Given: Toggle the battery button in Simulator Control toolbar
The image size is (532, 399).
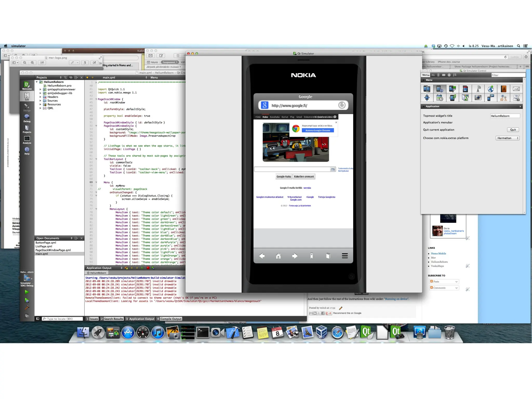Looking at the screenshot, I should 444,75.
